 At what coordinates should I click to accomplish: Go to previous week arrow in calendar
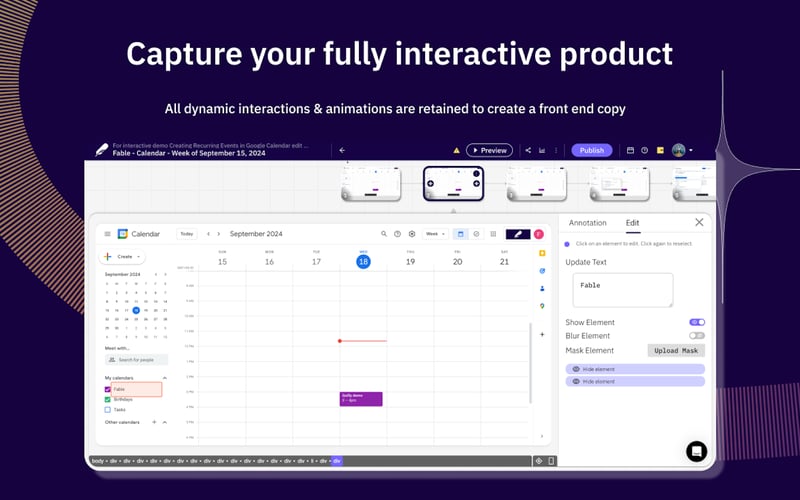tap(208, 234)
